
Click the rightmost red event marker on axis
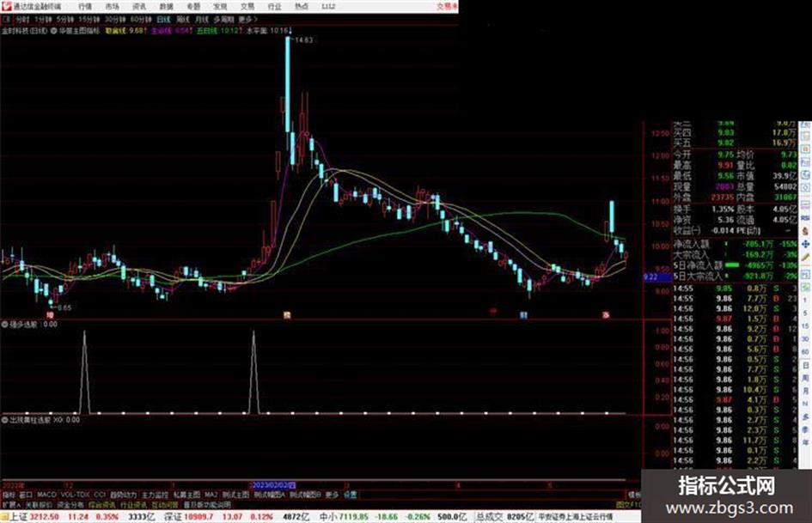pos(606,315)
